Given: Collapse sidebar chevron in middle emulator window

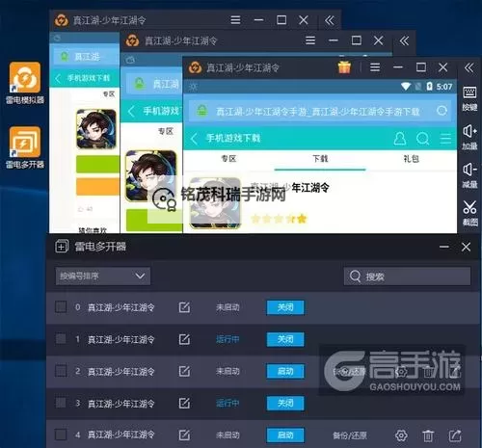Looking at the screenshot, I should click(x=404, y=40).
